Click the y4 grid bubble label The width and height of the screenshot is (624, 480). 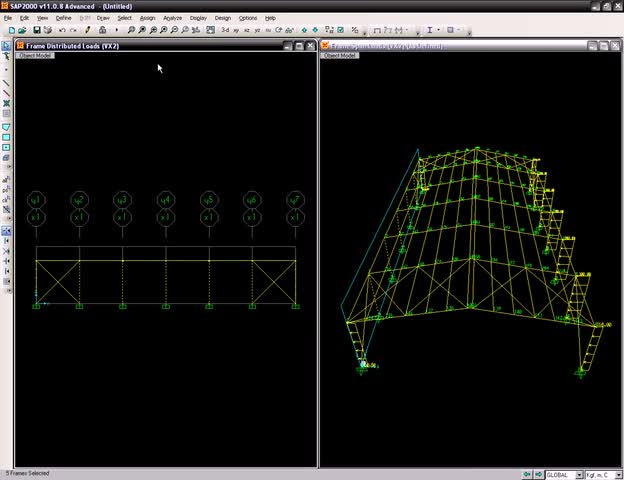pos(166,200)
